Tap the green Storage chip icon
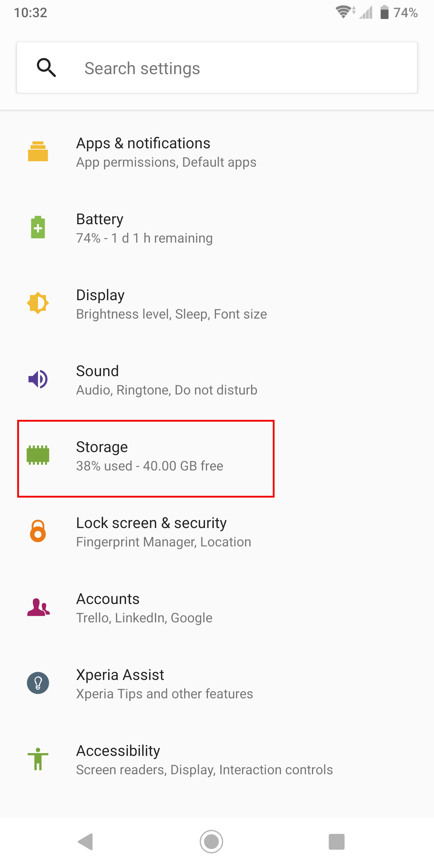The image size is (434, 868). tap(38, 455)
